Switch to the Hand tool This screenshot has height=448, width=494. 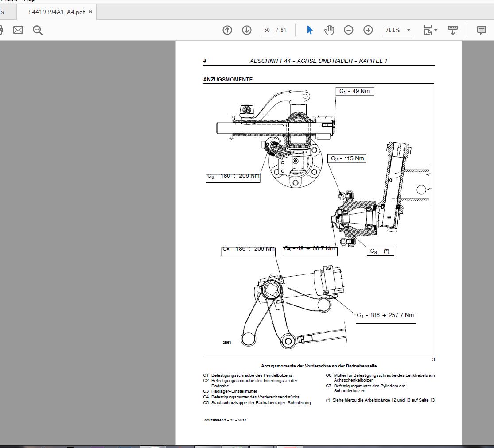pos(329,30)
